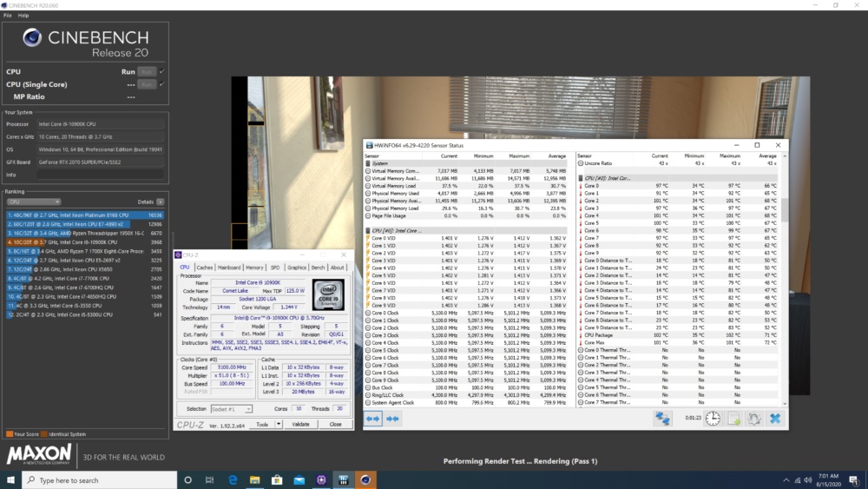Switch to CPU-Z Bench tab

coord(319,268)
